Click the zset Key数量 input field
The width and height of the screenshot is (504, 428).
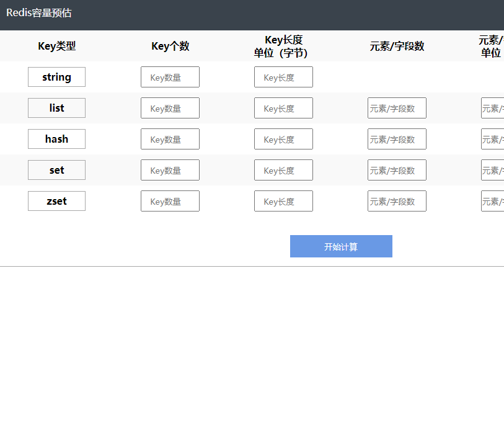point(170,201)
